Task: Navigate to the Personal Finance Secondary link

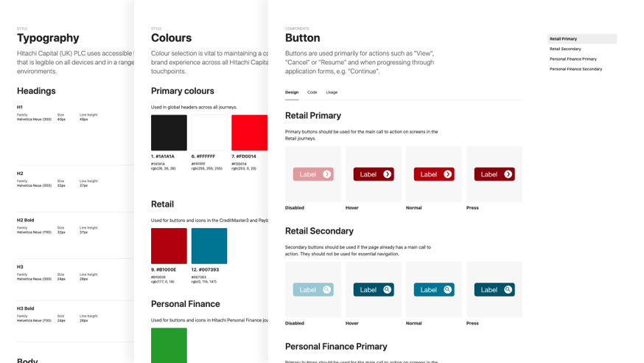Action: click(576, 69)
